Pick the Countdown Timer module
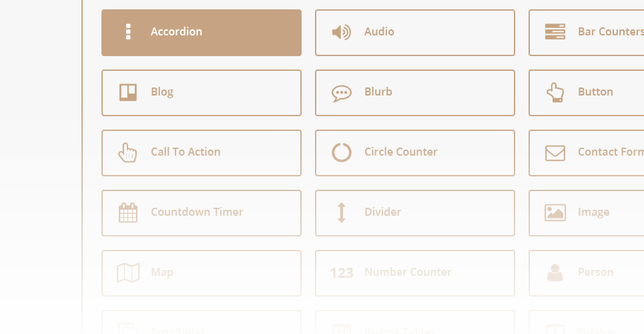The height and width of the screenshot is (334, 644). [x=202, y=213]
